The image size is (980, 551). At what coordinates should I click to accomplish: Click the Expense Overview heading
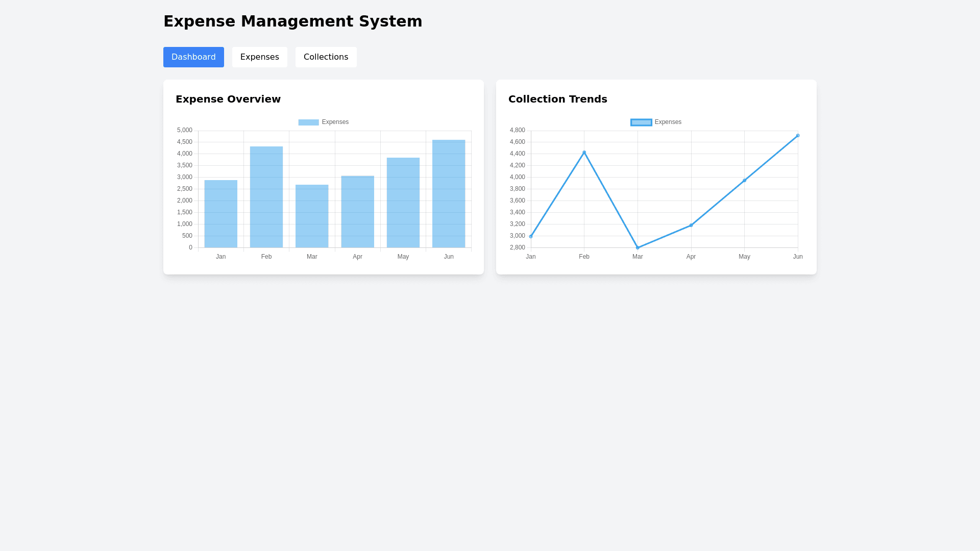[228, 99]
